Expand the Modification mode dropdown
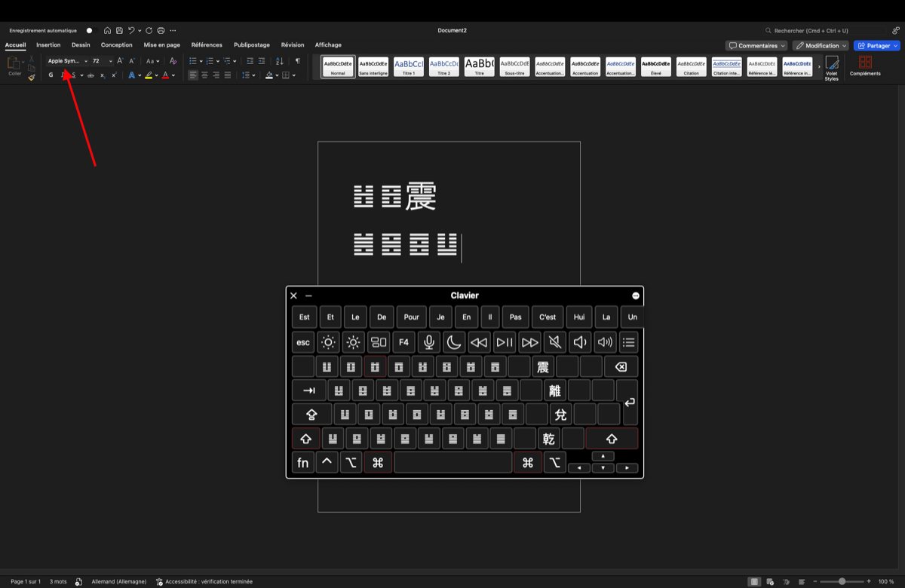The height and width of the screenshot is (588, 905). [x=821, y=45]
